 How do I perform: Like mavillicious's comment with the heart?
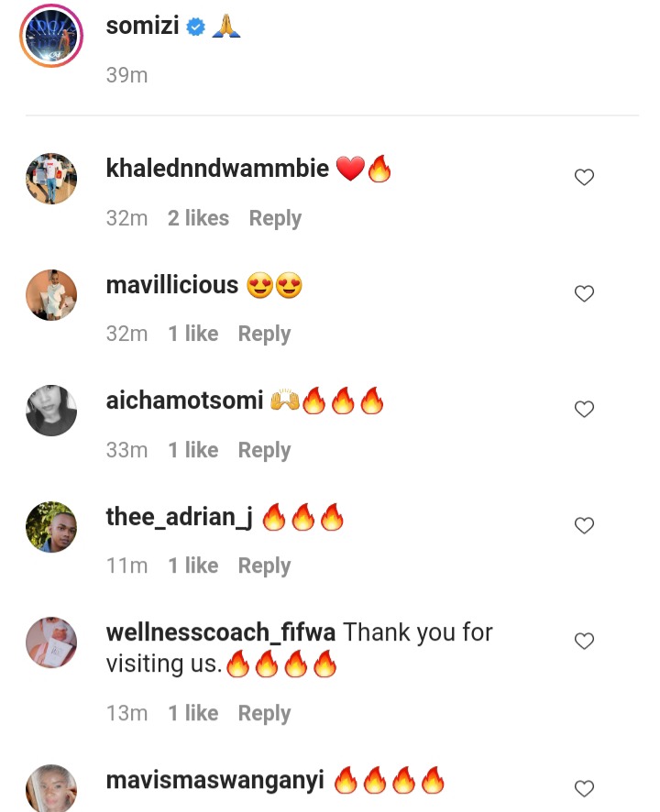coord(584,293)
